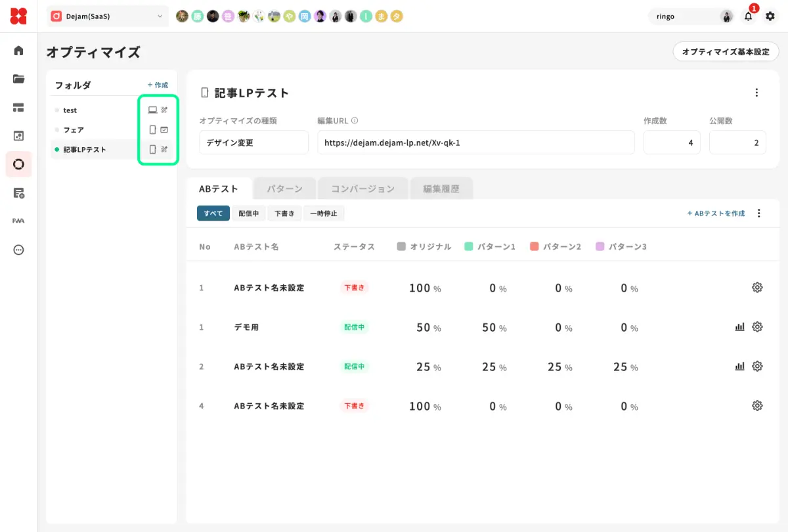Viewport: 788px width, 532px height.
Task: Click the mobile icon on the 記事LPテスト folder
Action: [152, 150]
